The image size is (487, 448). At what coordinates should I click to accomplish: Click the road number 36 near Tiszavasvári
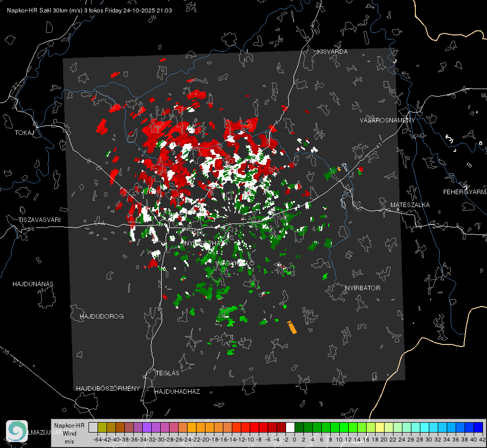click(31, 229)
